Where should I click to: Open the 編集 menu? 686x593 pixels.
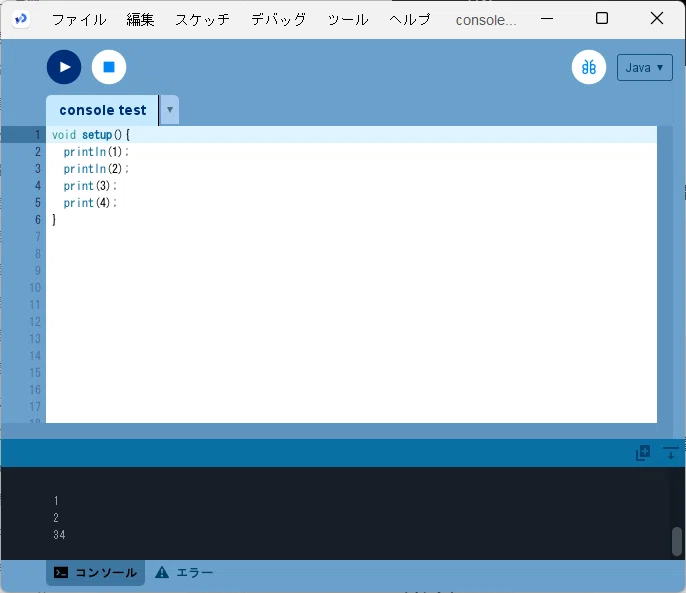(140, 20)
